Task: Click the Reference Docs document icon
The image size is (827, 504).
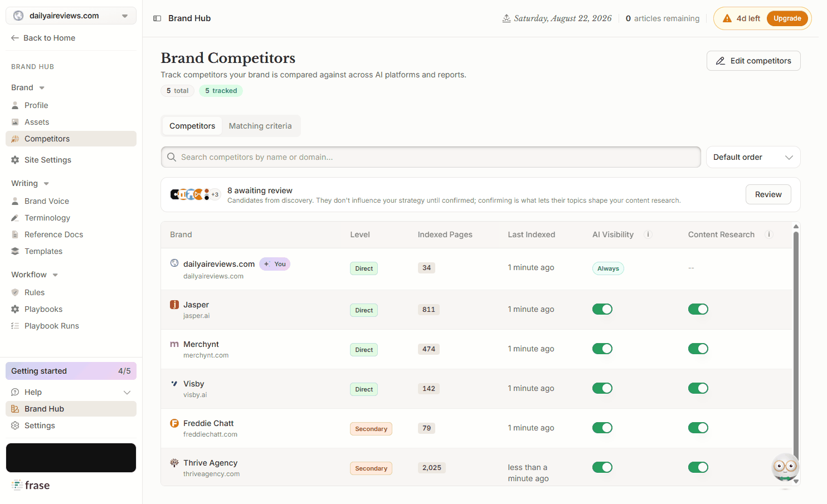Action: coord(15,234)
